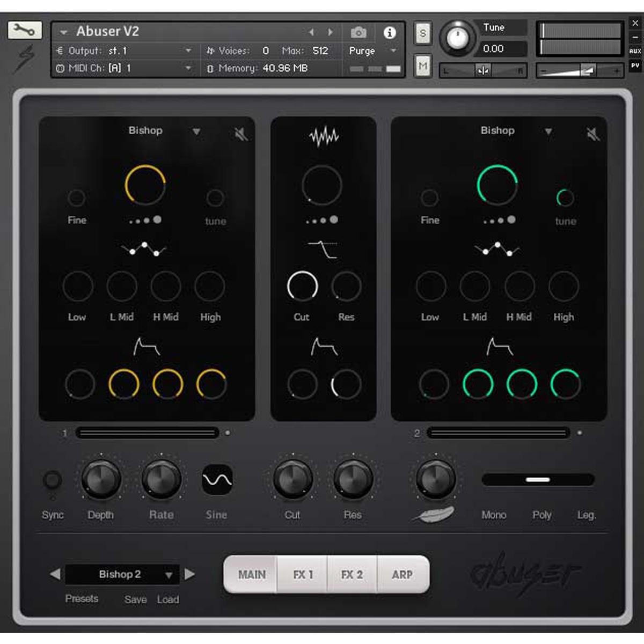Open the instrument info icon
The height and width of the screenshot is (644, 644).
(x=390, y=33)
